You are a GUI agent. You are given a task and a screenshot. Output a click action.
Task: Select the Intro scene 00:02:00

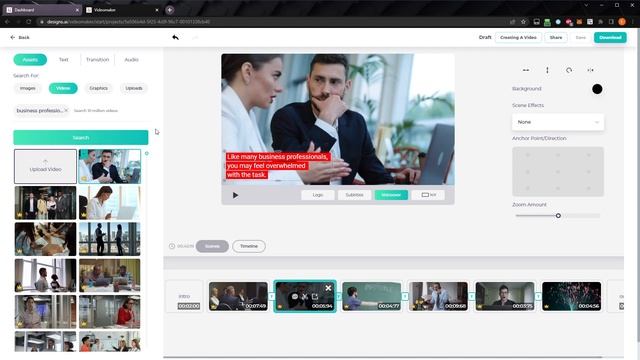pyautogui.click(x=184, y=297)
